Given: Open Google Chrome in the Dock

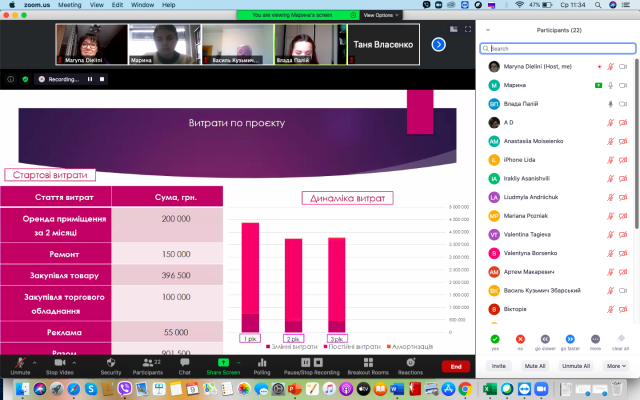Looking at the screenshot, I should (465, 389).
